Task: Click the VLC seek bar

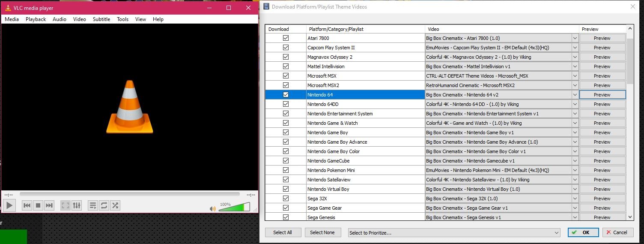Action: click(x=130, y=194)
